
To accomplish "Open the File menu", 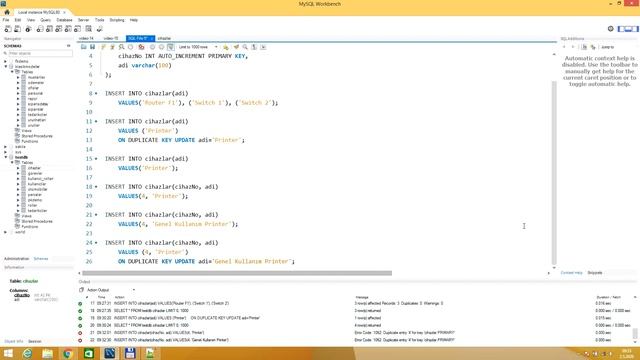I will point(6,20).
